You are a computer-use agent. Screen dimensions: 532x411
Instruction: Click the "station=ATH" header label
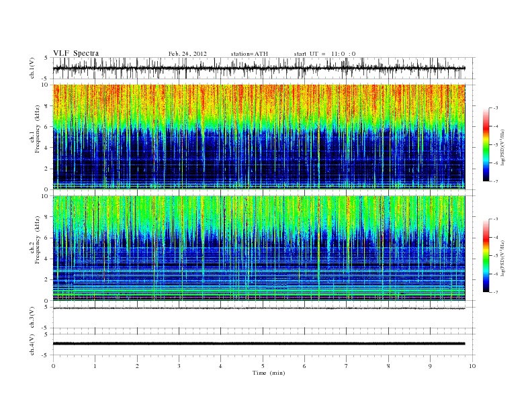click(x=249, y=54)
